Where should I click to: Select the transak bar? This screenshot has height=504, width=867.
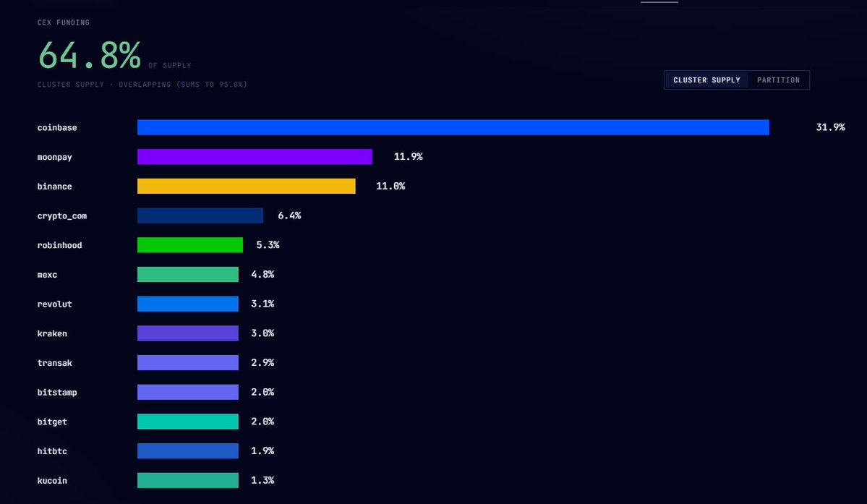187,362
